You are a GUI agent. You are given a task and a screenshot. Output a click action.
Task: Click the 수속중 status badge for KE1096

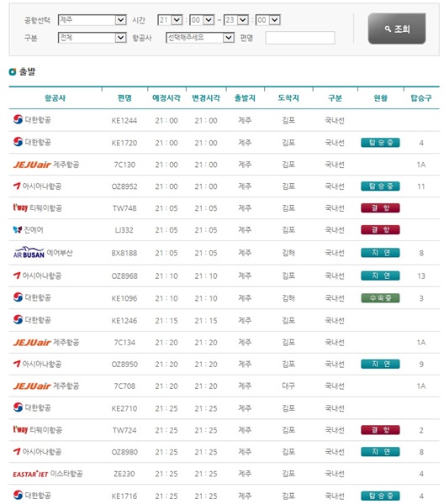tap(380, 298)
